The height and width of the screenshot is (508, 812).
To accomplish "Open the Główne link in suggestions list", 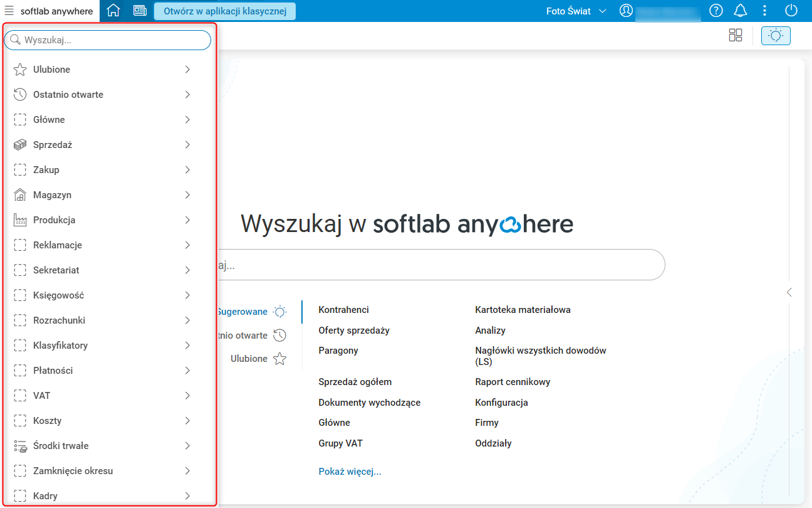I will coord(334,423).
